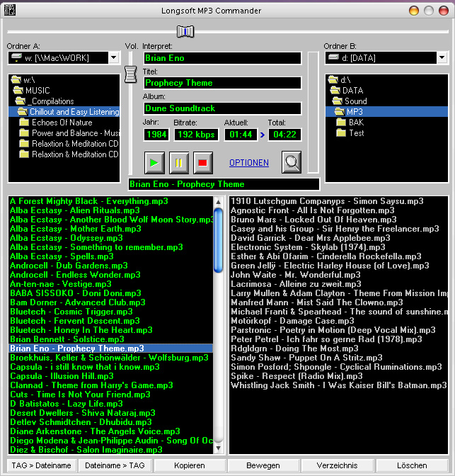Viewport: 455px width, 476px height.
Task: Click in the Interpret field Brian Eno
Action: (222, 58)
